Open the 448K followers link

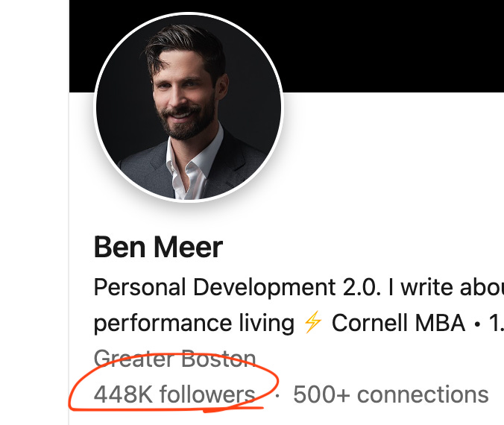pyautogui.click(x=174, y=394)
